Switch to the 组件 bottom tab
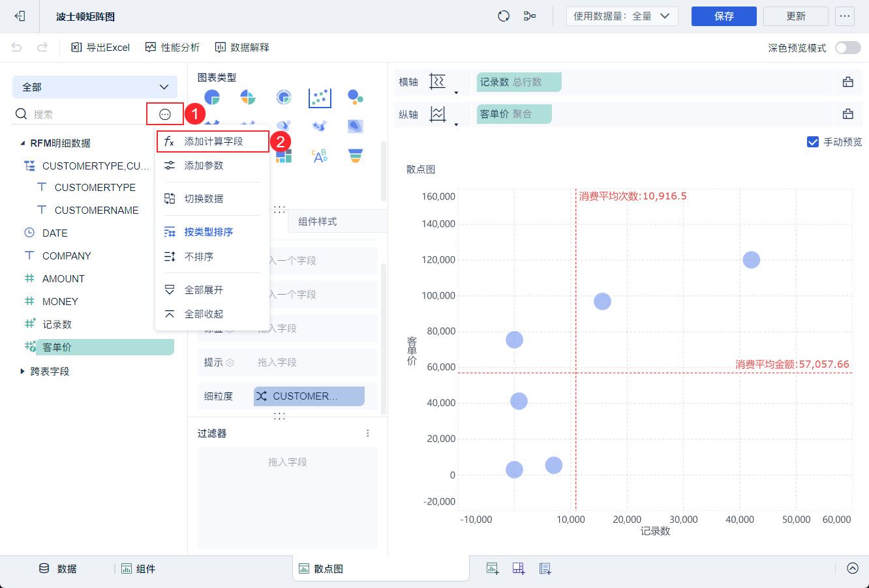869x588 pixels. point(138,568)
